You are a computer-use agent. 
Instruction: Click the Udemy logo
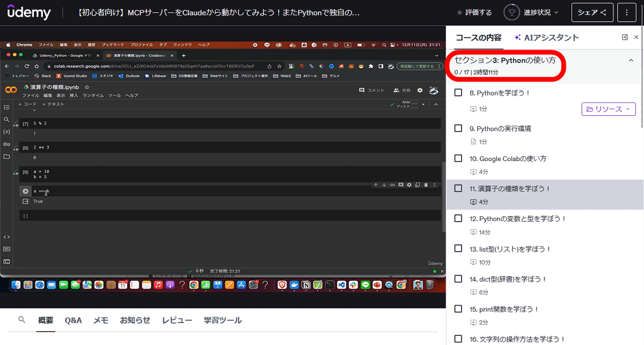point(29,12)
